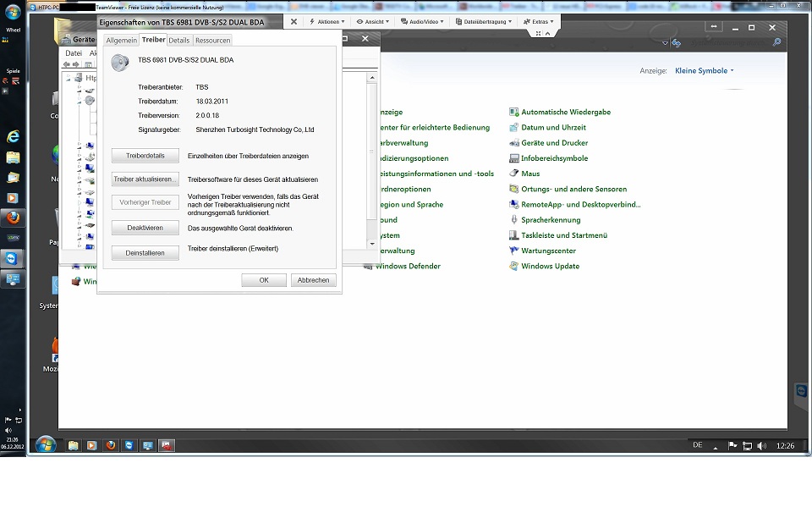812x518 pixels.
Task: Open Geräte und Drucker
Action: click(555, 143)
